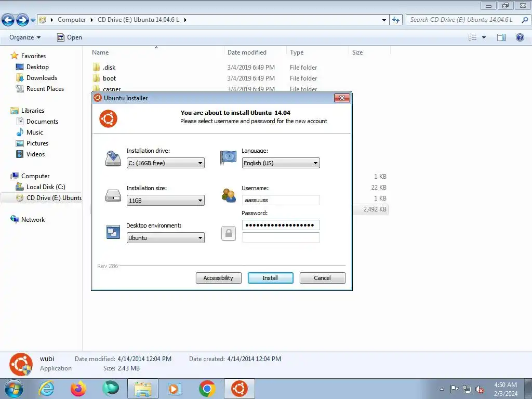Viewport: 532px width, 399px height.
Task: Open the Installation drive dropdown
Action: (x=166, y=163)
